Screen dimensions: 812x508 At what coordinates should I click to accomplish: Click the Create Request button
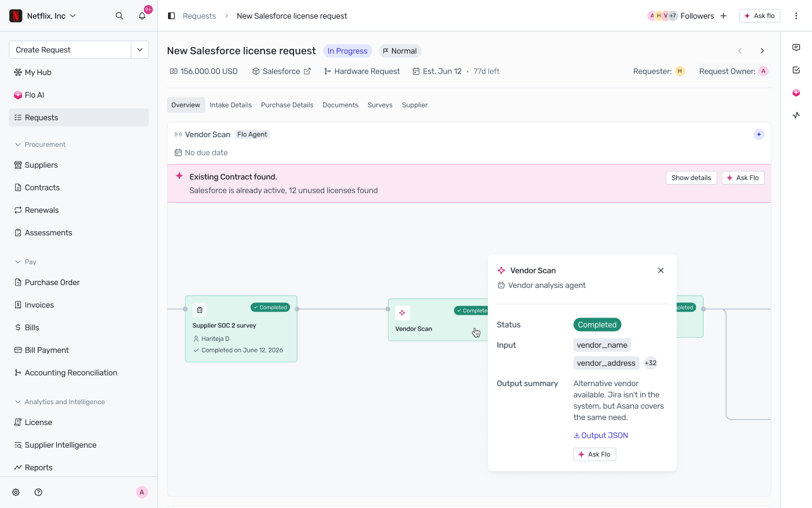tap(70, 50)
